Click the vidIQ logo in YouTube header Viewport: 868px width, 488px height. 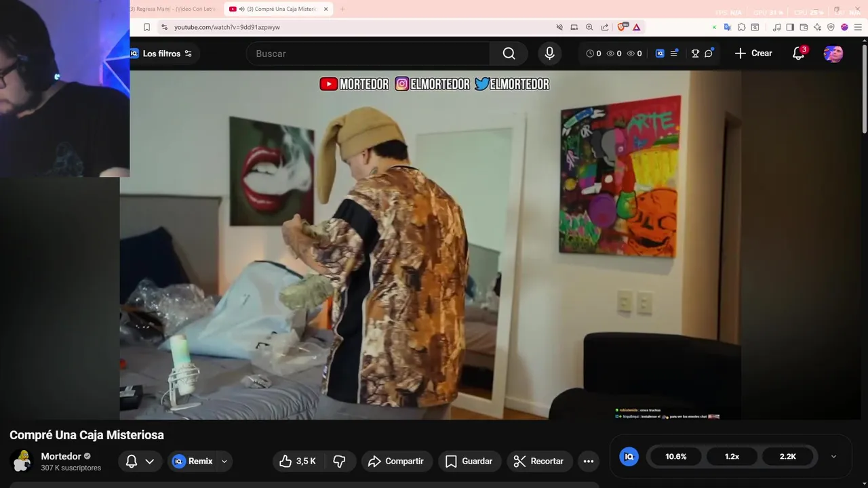(660, 54)
